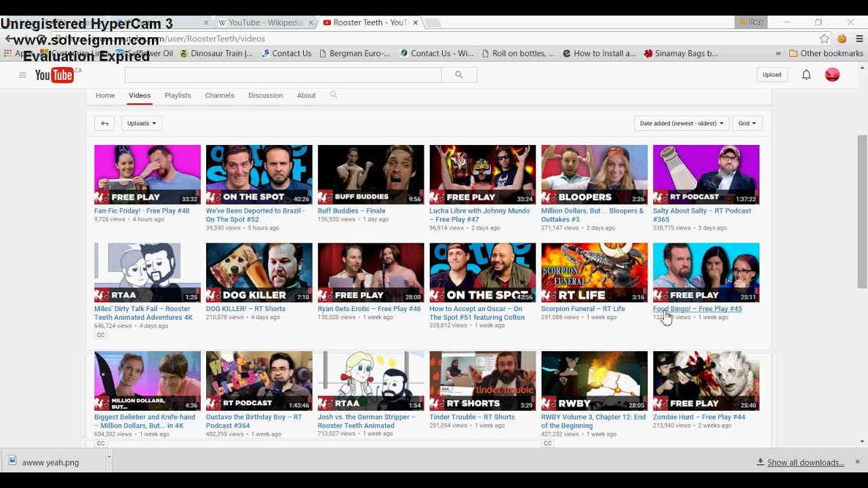Open the Channels tab
This screenshot has width=868, height=488.
[220, 96]
